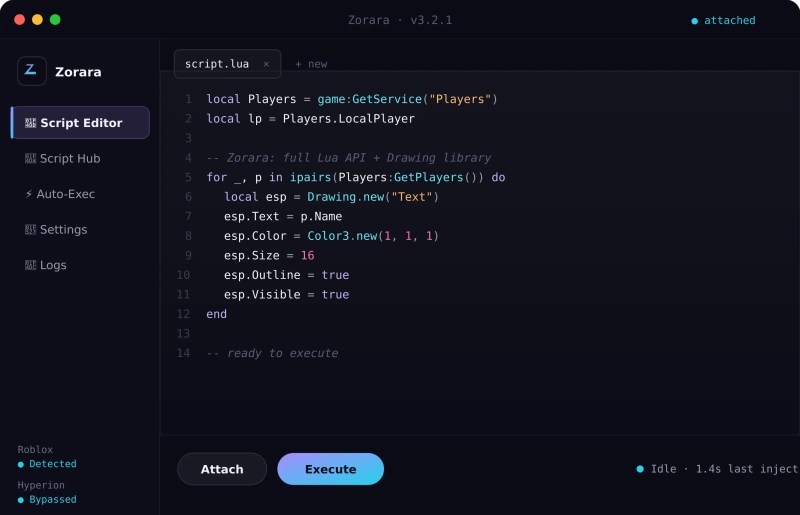The height and width of the screenshot is (515, 800).
Task: Click the line local lp = Players.LocalPlayer
Action: (310, 118)
